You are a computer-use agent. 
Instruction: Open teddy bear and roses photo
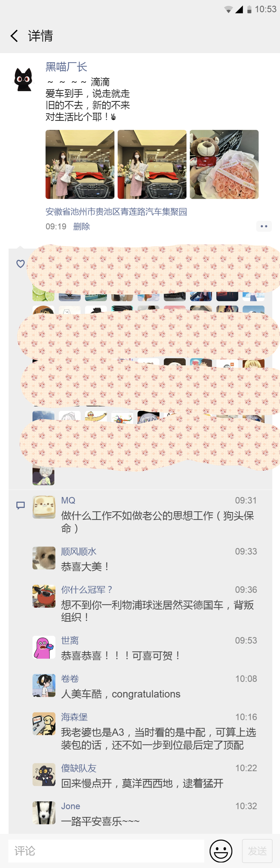(x=224, y=164)
